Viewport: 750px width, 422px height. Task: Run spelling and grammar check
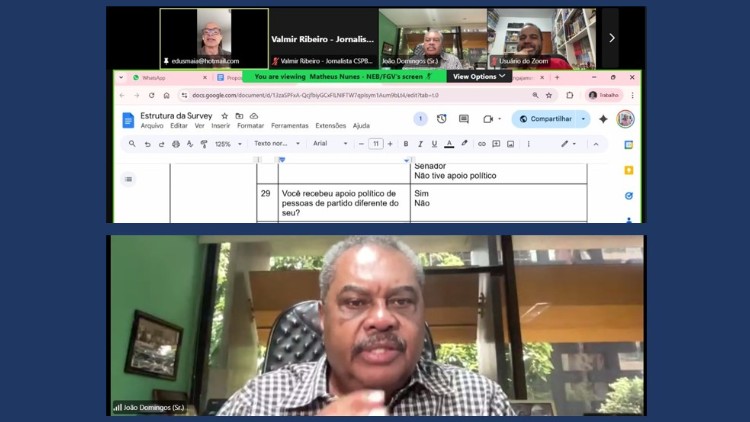(x=190, y=144)
